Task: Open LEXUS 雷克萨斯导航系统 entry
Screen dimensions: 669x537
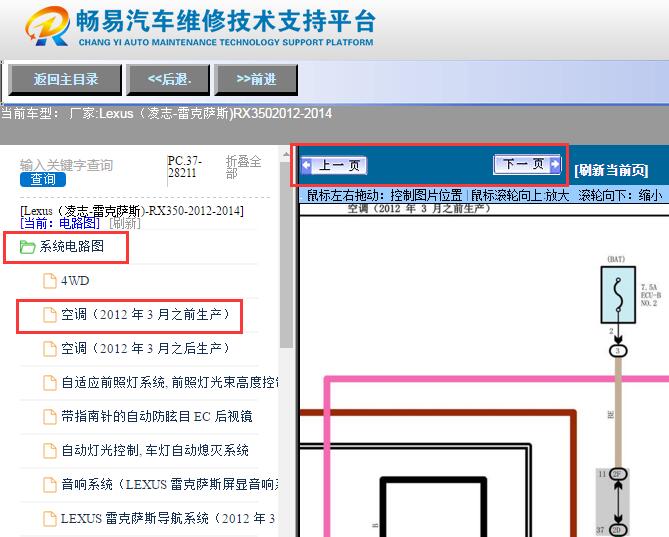Action: tap(168, 519)
